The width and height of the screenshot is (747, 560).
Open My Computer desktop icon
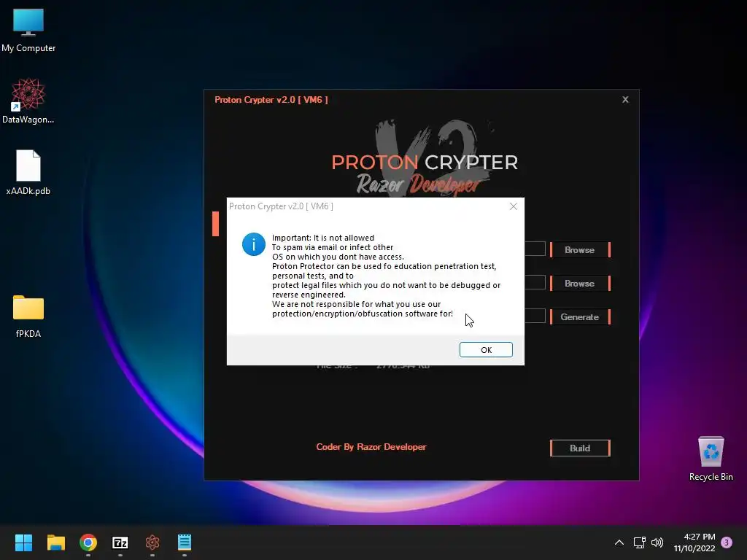pos(28,30)
